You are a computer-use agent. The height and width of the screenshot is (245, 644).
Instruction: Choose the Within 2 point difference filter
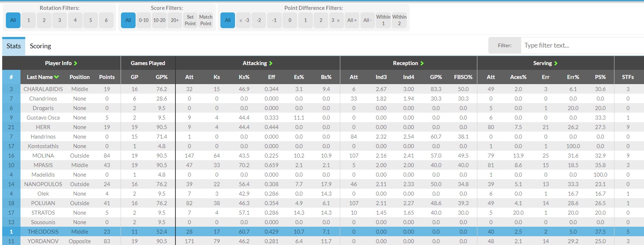(399, 20)
